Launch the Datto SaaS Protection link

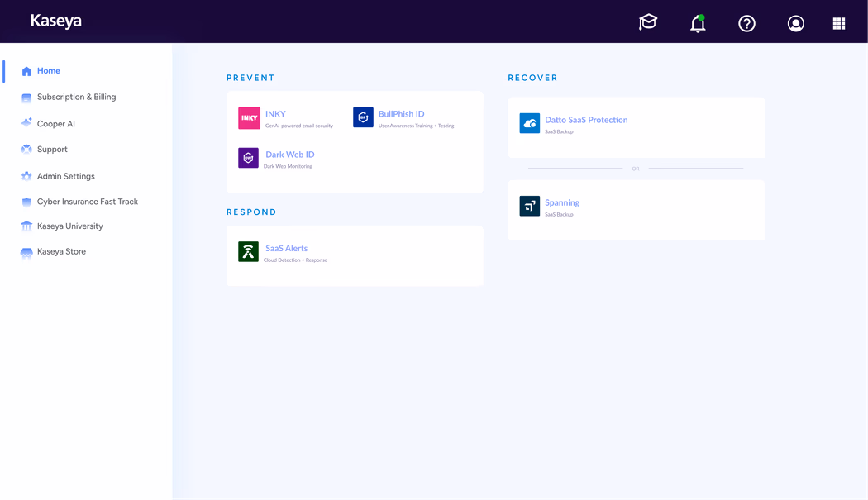(586, 120)
